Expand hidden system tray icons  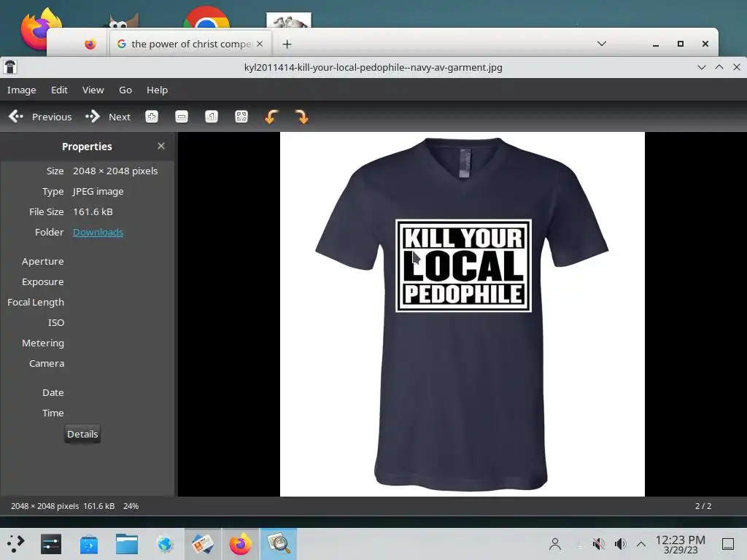pos(641,544)
